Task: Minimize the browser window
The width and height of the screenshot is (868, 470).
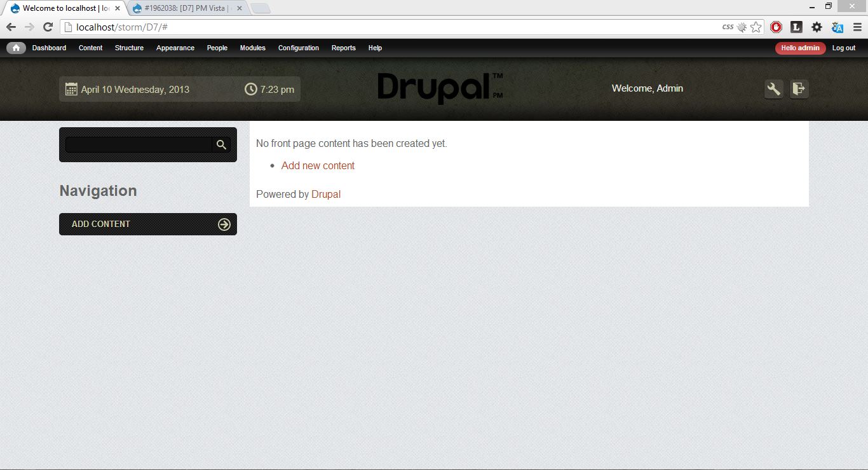Action: coord(811,6)
